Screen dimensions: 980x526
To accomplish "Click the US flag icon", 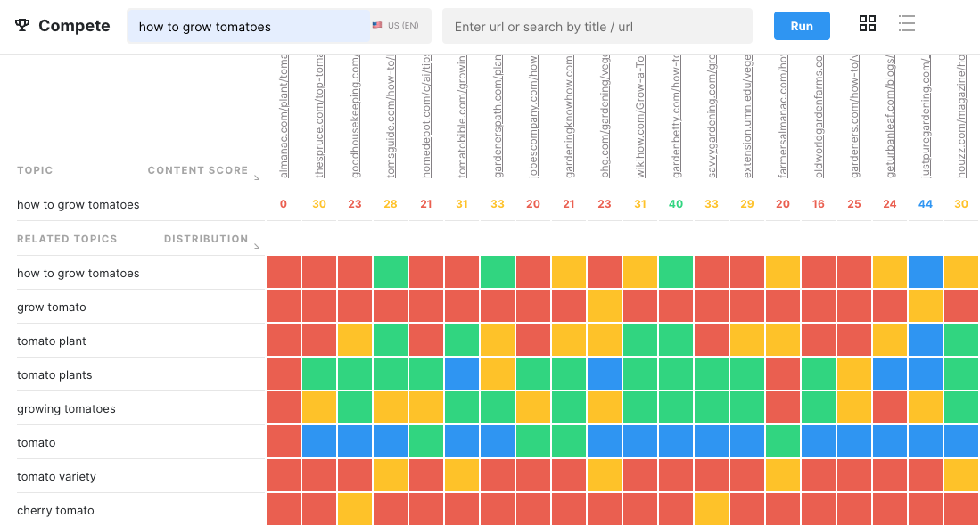I will point(377,26).
